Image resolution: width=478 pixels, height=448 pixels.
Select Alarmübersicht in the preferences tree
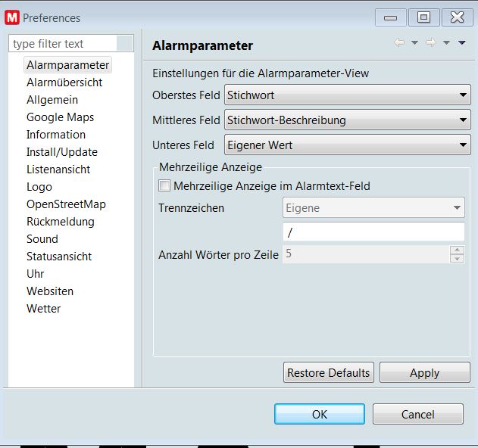pyautogui.click(x=64, y=82)
